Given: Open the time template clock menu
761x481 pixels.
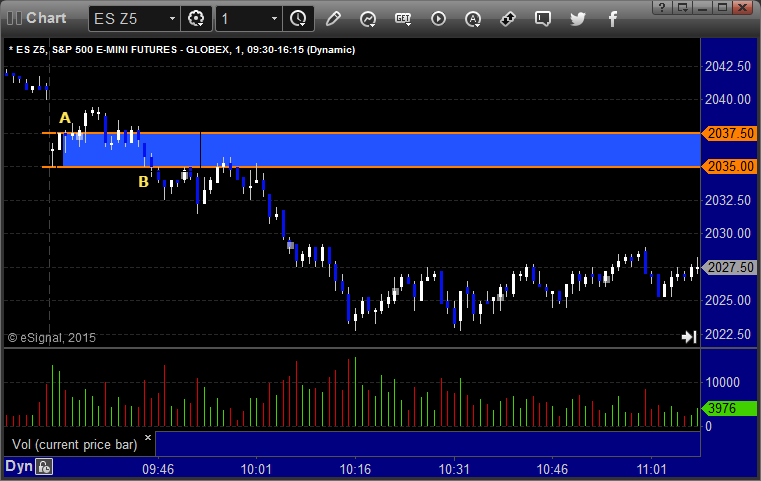Looking at the screenshot, I should [298, 19].
